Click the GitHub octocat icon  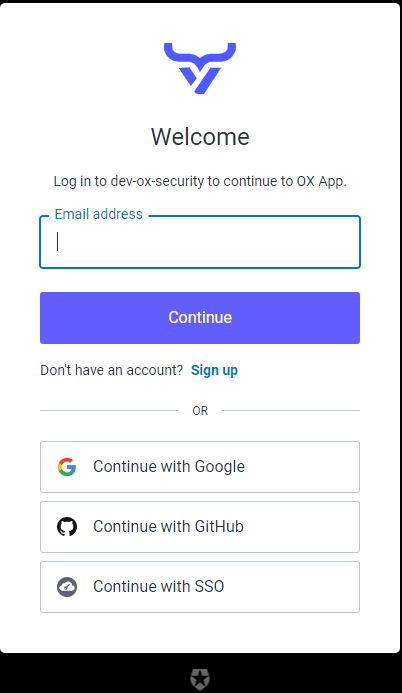coord(67,527)
